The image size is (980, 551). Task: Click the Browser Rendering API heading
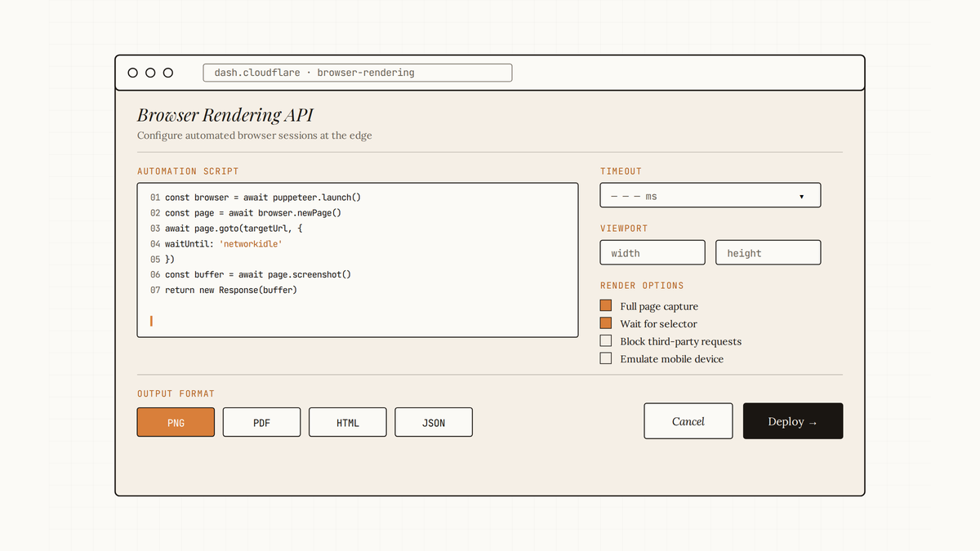tap(225, 115)
